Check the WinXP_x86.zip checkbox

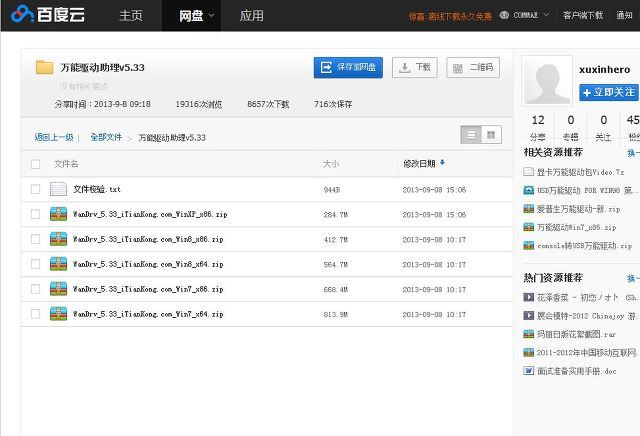point(36,214)
